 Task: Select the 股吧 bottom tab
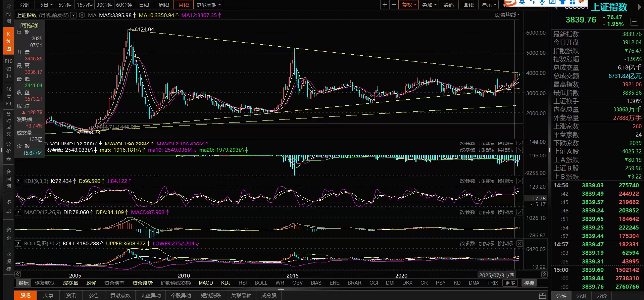25,295
